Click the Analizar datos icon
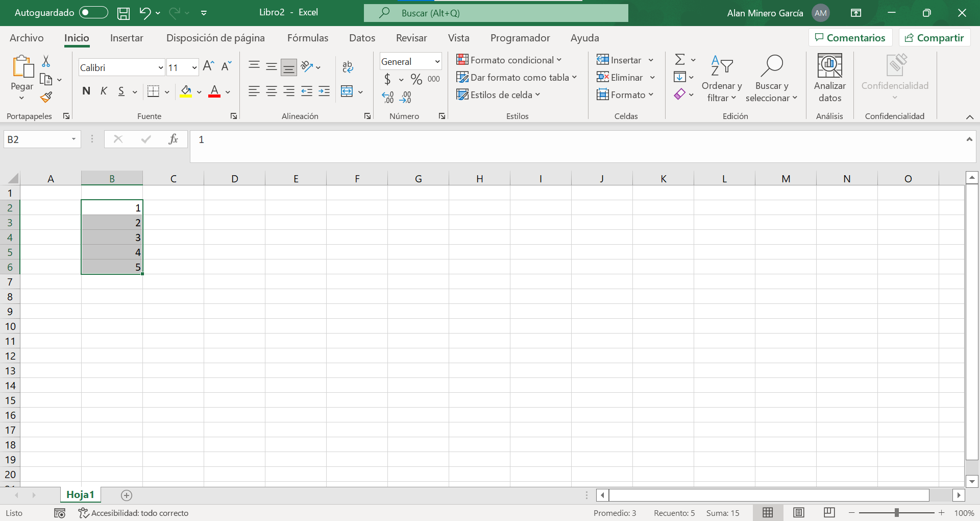 [x=829, y=78]
